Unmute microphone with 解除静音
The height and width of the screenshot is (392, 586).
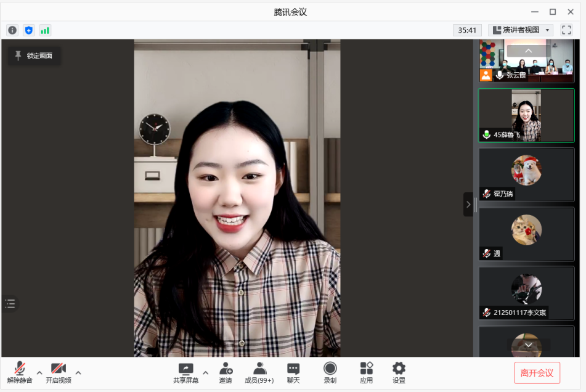20,373
